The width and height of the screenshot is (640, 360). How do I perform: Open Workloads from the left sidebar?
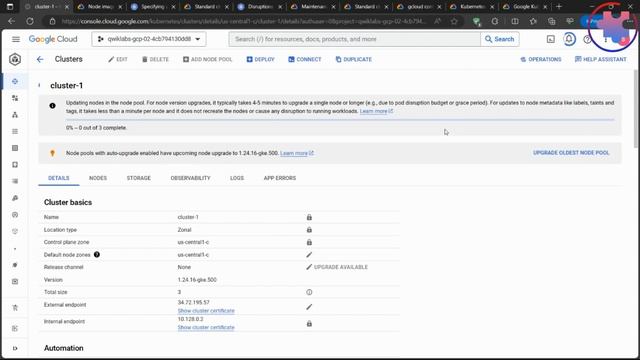[15, 98]
